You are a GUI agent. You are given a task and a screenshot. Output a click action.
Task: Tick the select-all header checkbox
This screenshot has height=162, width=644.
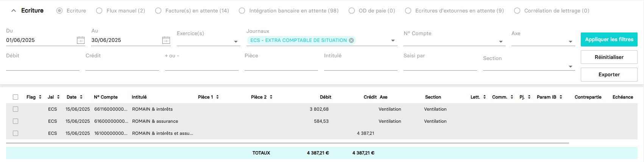pyautogui.click(x=16, y=97)
